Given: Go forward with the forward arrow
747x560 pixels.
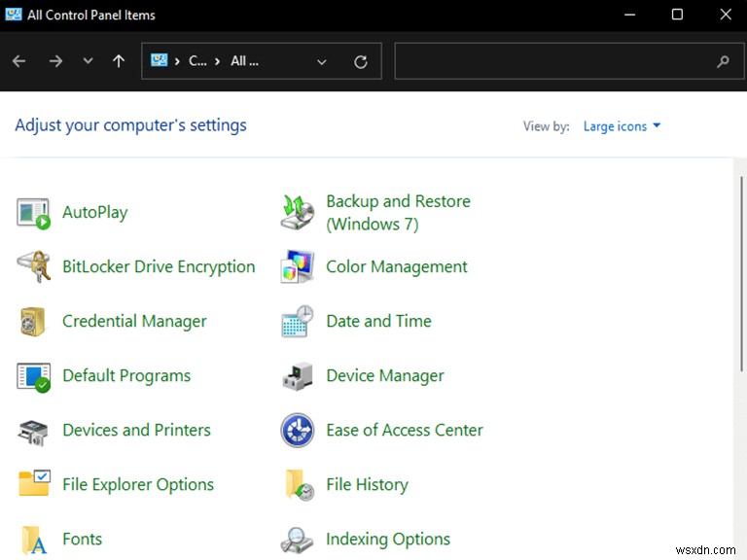Looking at the screenshot, I should click(55, 61).
